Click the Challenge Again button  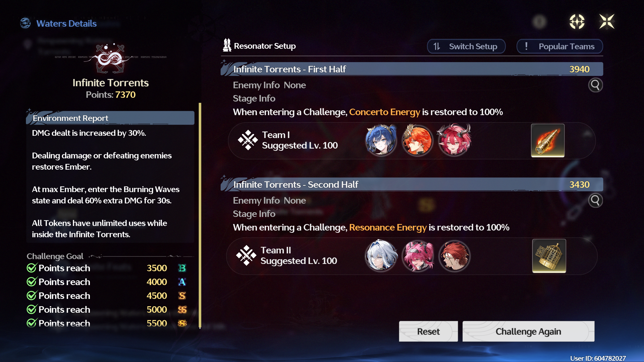[528, 331]
